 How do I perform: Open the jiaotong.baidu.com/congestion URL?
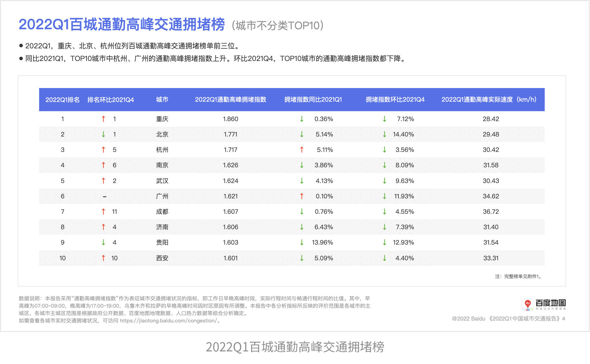pos(168,321)
